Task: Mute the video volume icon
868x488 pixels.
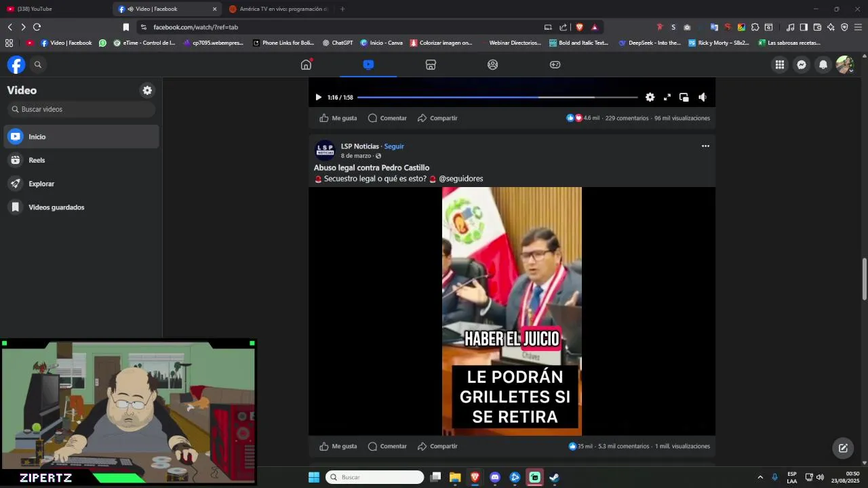Action: [703, 97]
